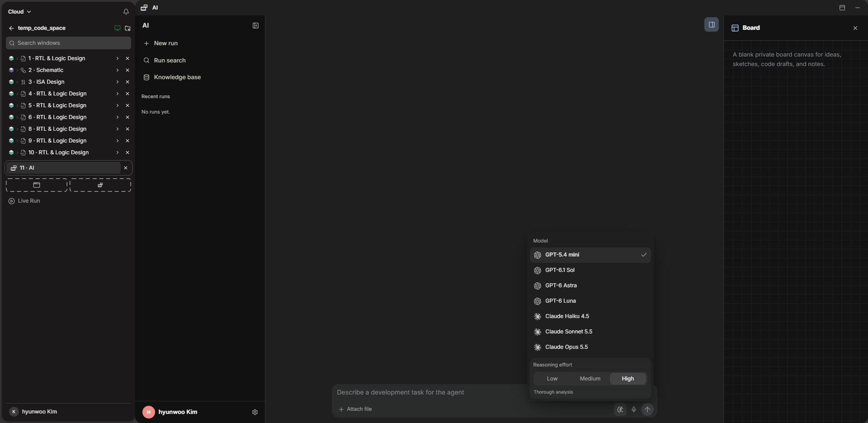Minimize the application window
The image size is (868, 423).
(857, 8)
